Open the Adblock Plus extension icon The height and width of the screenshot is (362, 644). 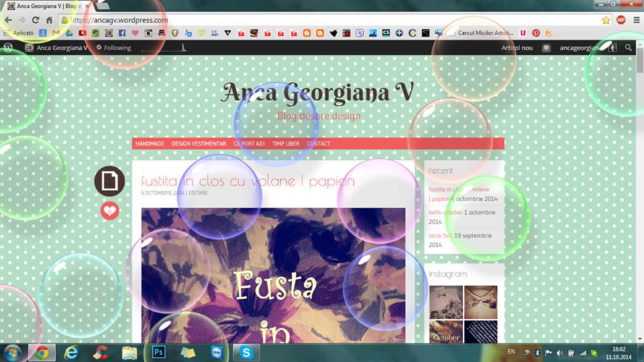pyautogui.click(x=621, y=20)
